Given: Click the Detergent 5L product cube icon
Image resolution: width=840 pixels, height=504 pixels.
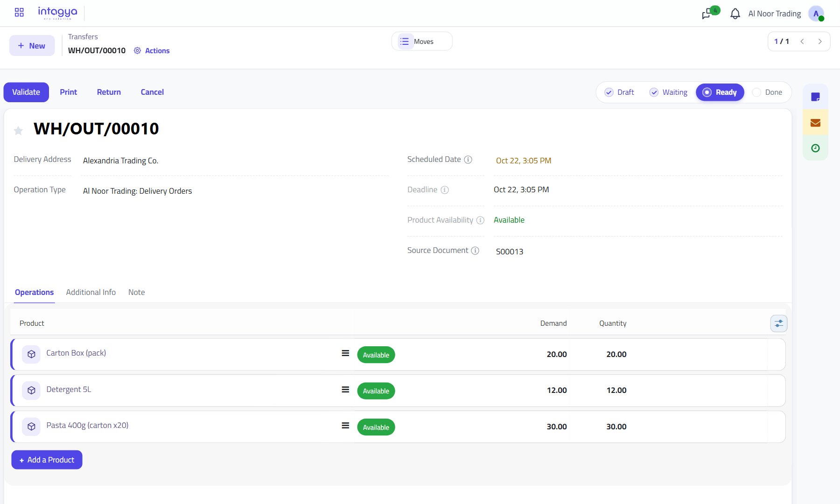Looking at the screenshot, I should (31, 390).
